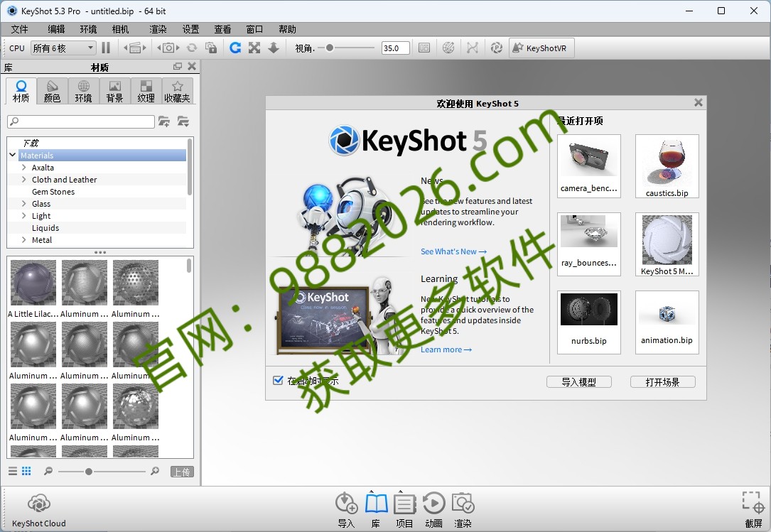Click the library search field

pyautogui.click(x=81, y=121)
